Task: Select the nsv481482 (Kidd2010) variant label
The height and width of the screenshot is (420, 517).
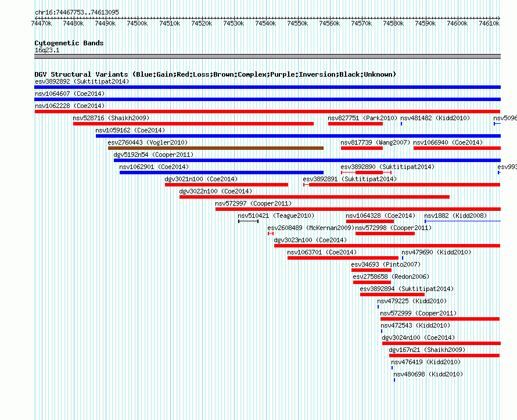Action: coord(435,118)
